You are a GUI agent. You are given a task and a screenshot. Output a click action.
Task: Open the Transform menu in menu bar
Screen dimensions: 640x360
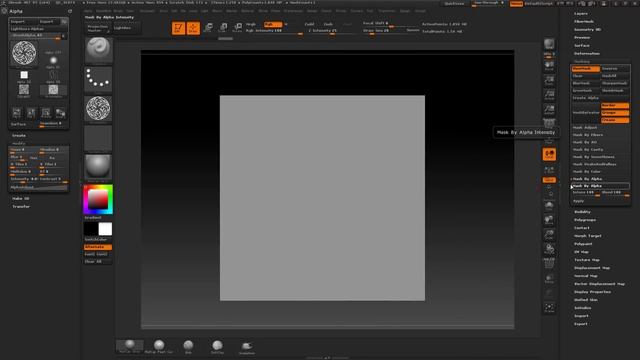tap(387, 11)
